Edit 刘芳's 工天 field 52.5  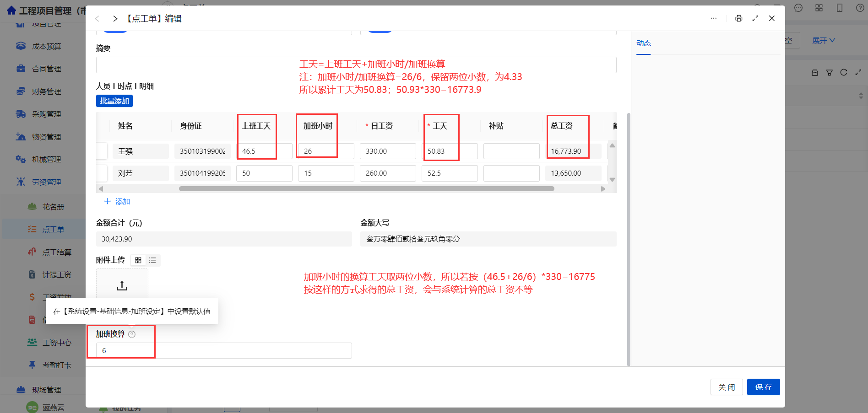coord(450,173)
